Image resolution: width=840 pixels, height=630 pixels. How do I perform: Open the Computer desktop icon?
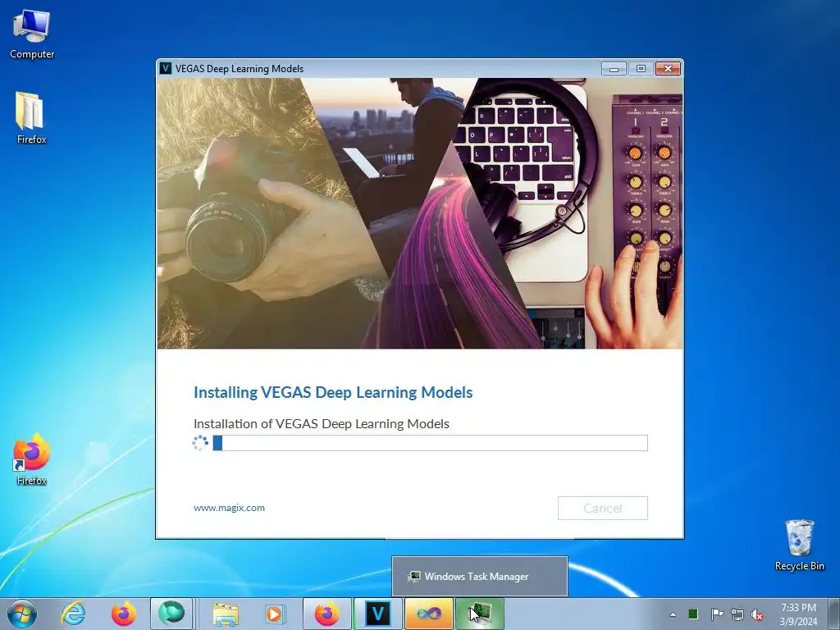pyautogui.click(x=32, y=34)
